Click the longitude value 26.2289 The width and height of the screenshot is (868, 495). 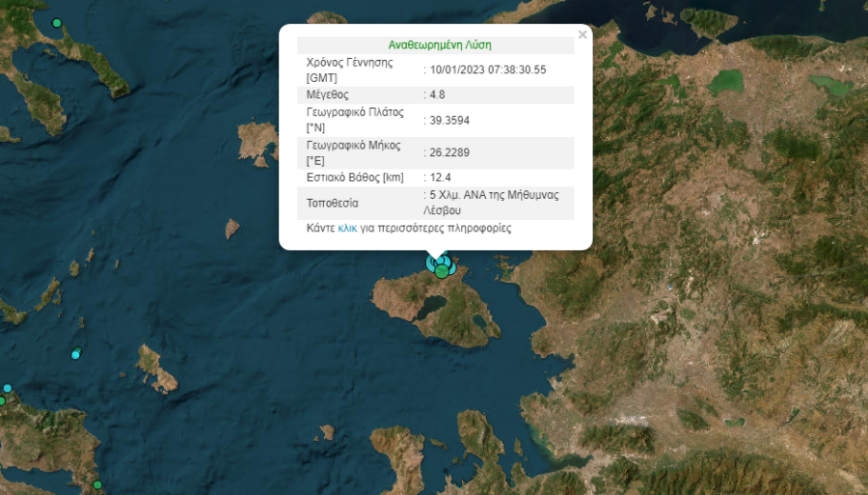[449, 152]
